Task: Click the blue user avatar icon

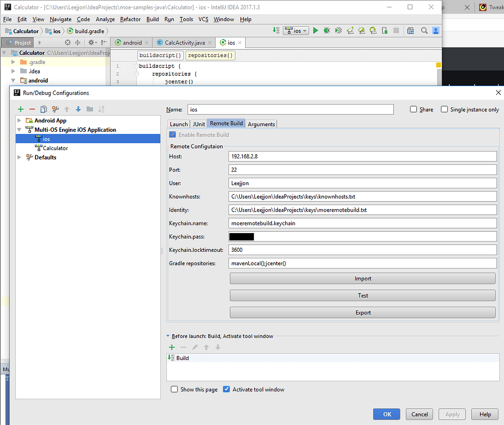Action: pos(436,30)
